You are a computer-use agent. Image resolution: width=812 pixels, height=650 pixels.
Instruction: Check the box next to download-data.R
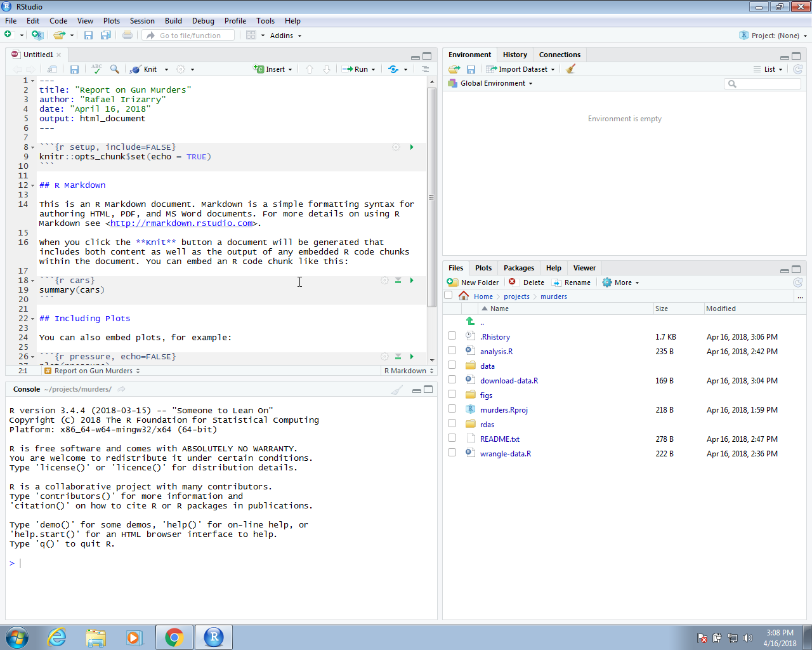click(452, 380)
